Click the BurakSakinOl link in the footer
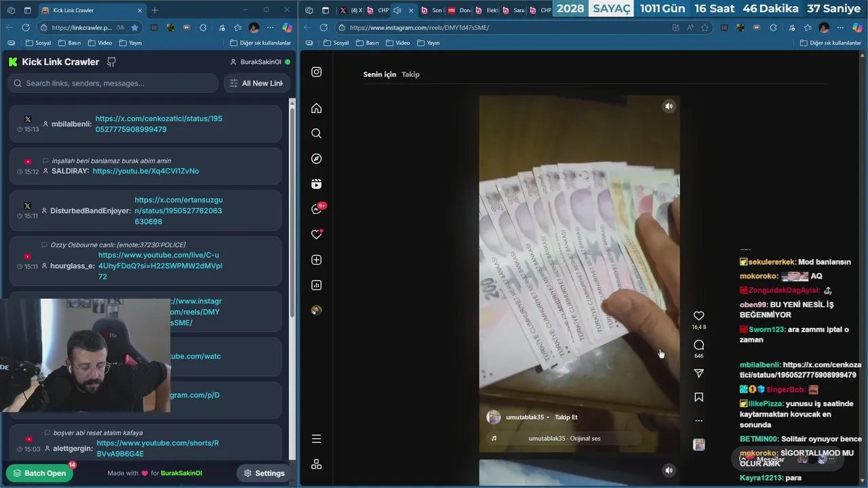 click(181, 473)
